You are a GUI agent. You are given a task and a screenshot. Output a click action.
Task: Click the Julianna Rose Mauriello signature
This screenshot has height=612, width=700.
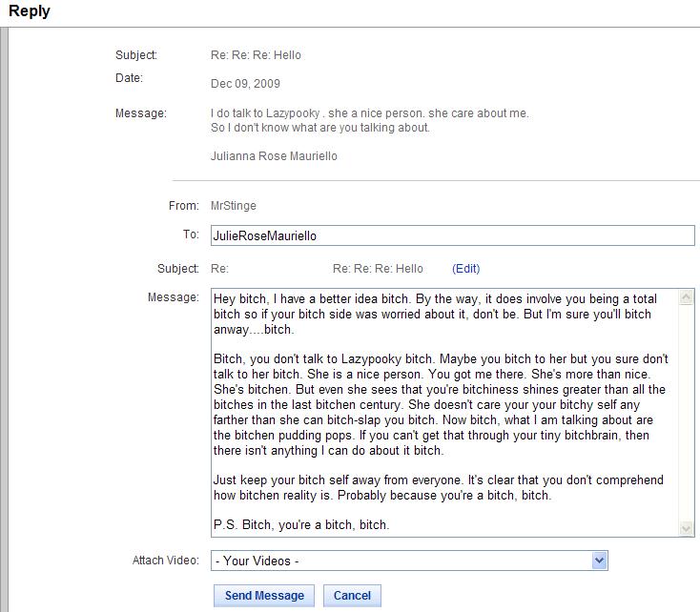274,156
